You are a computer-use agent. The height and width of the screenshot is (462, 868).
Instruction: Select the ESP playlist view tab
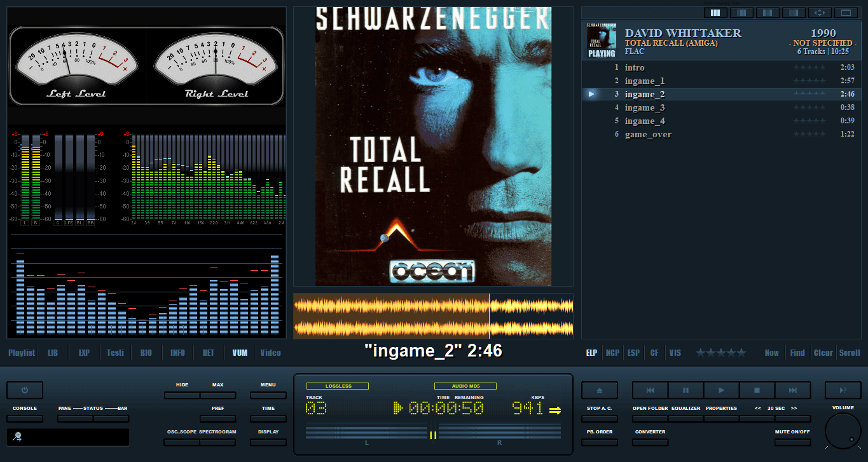coord(633,353)
